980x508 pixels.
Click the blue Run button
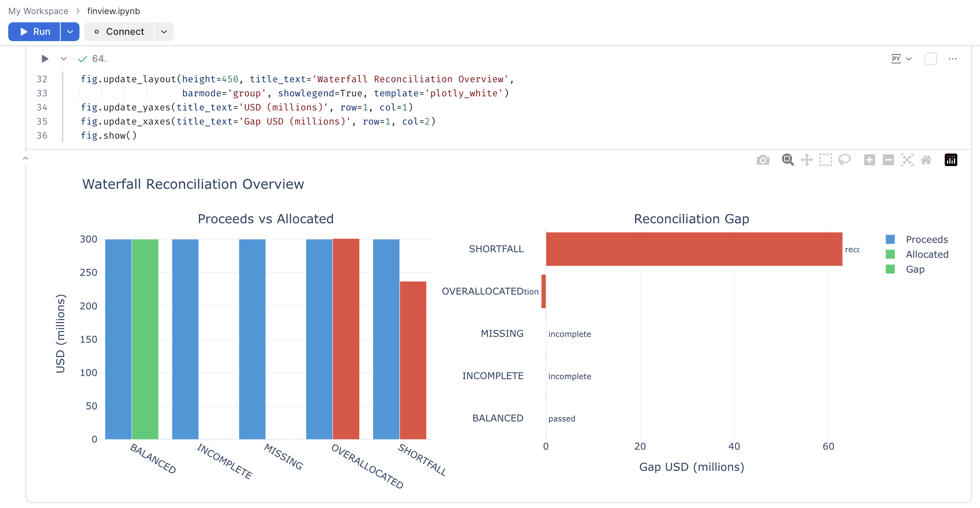pyautogui.click(x=34, y=32)
